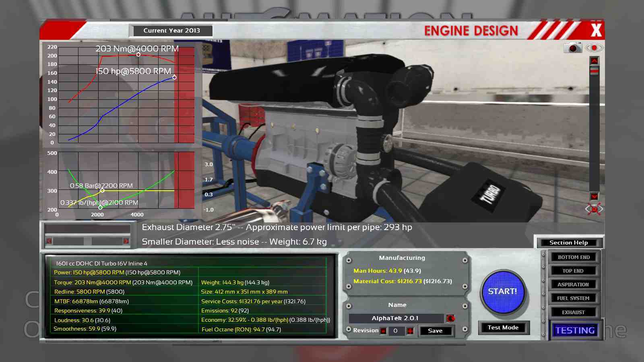Viewport: 644px width, 362px height.
Task: Decrease the revision number with minus
Action: click(384, 331)
